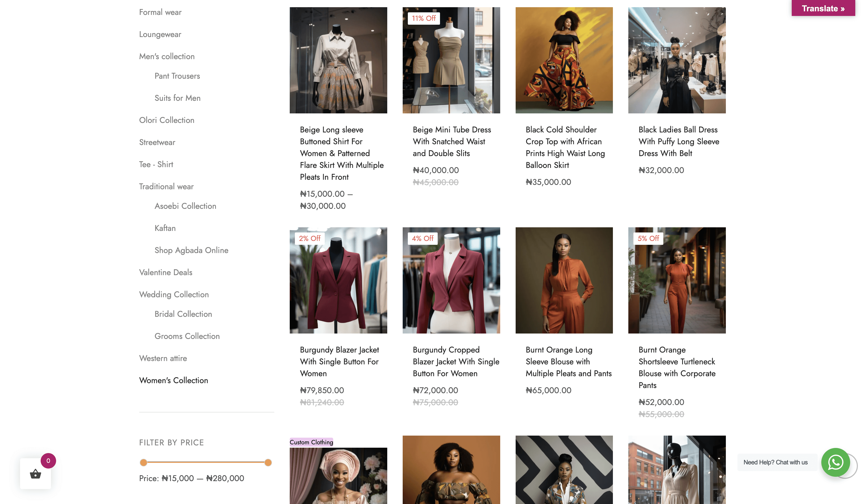Open the shopping basket cart icon
Screen dimensions: 863x504
pyautogui.click(x=35, y=474)
